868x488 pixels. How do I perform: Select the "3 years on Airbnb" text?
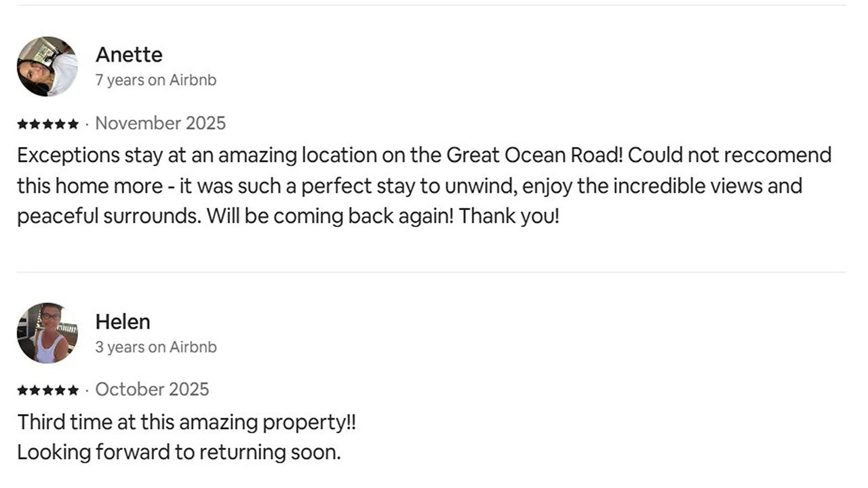156,347
